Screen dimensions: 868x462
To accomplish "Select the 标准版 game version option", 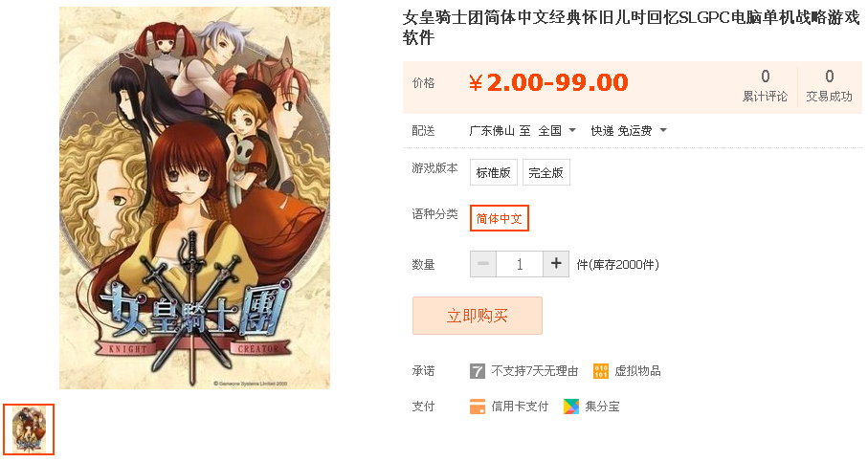I will [x=493, y=172].
